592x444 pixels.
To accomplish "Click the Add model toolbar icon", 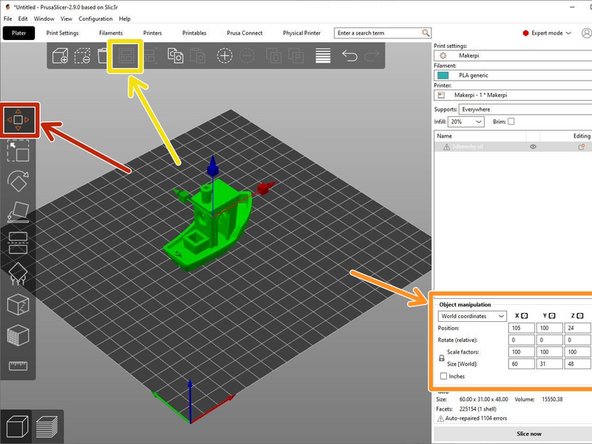I will 60,56.
